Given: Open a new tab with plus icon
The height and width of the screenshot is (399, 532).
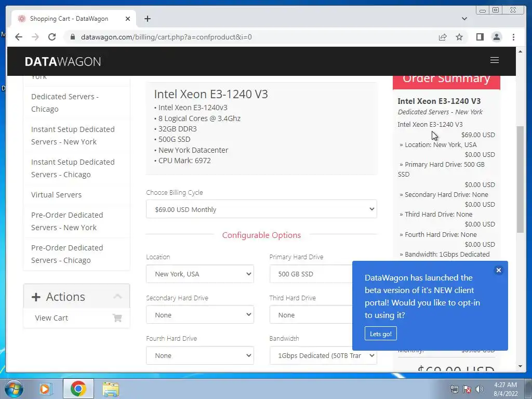Looking at the screenshot, I should (x=147, y=19).
